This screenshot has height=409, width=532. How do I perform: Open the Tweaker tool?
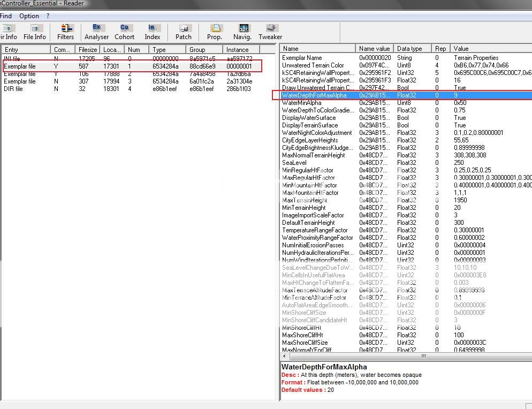[270, 32]
